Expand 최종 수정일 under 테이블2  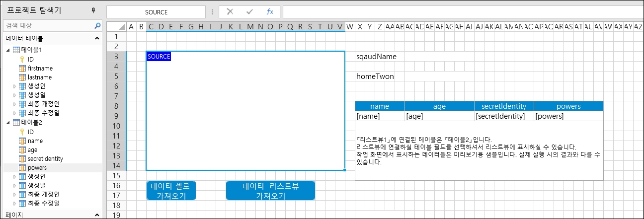pyautogui.click(x=14, y=203)
